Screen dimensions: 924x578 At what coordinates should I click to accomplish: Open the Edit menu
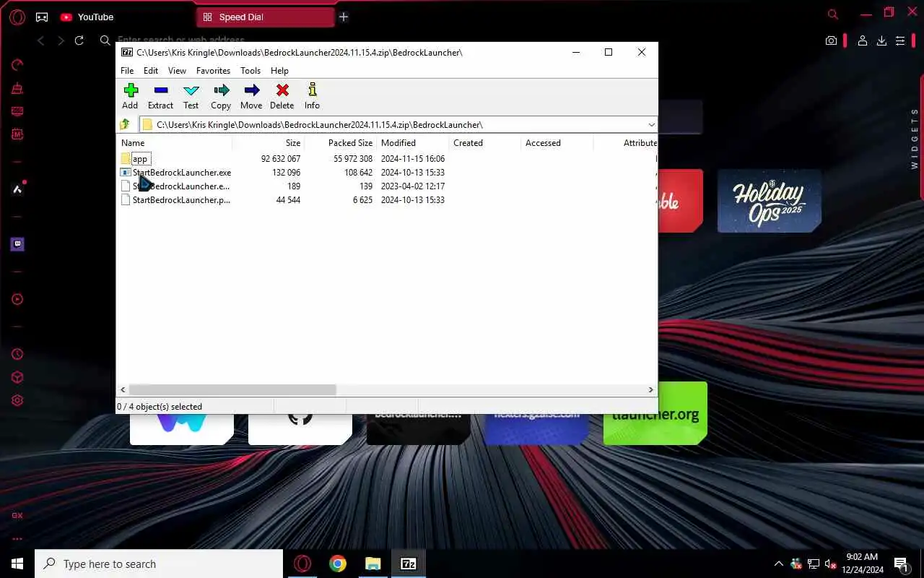click(151, 71)
